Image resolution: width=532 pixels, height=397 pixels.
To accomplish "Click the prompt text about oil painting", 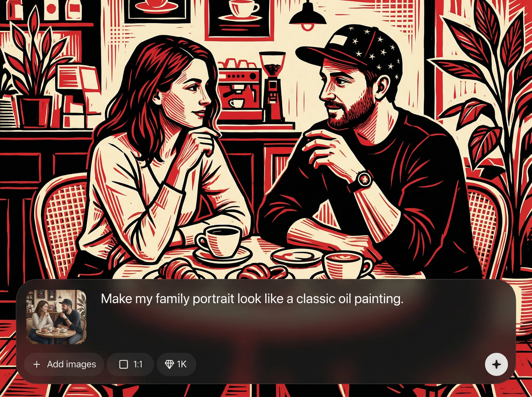I will pos(252,299).
